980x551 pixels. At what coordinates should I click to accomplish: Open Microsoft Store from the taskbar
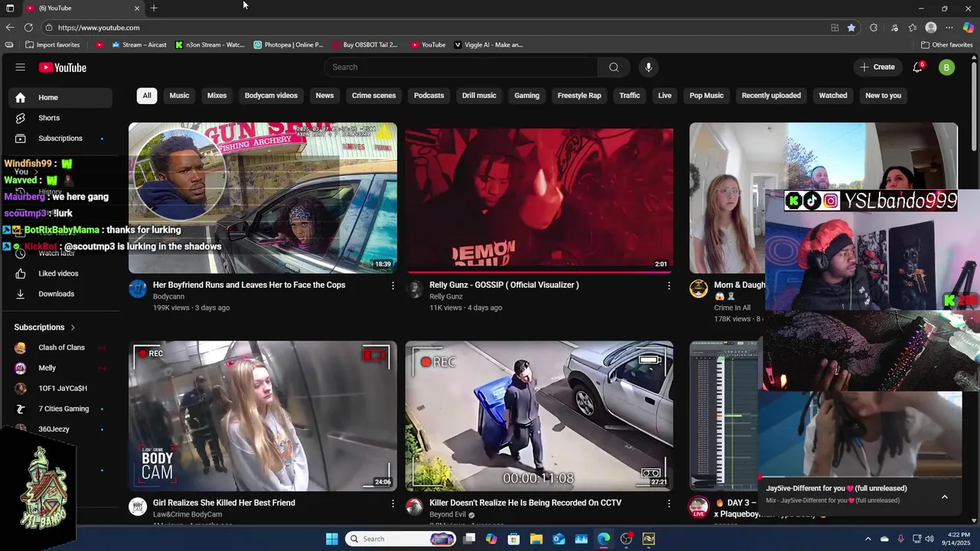click(514, 539)
